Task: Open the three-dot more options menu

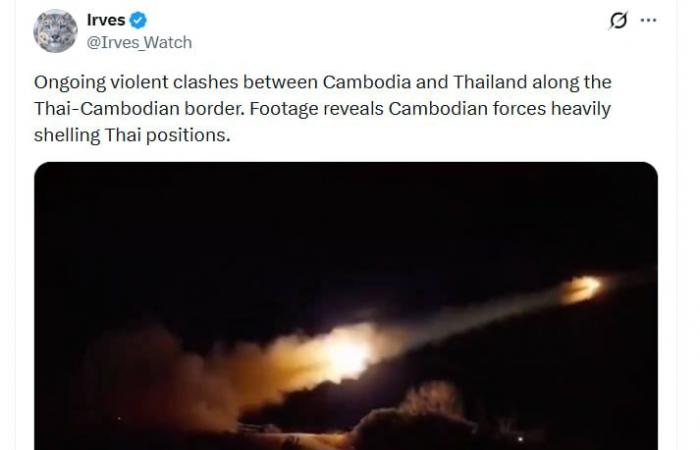Action: coord(648,20)
